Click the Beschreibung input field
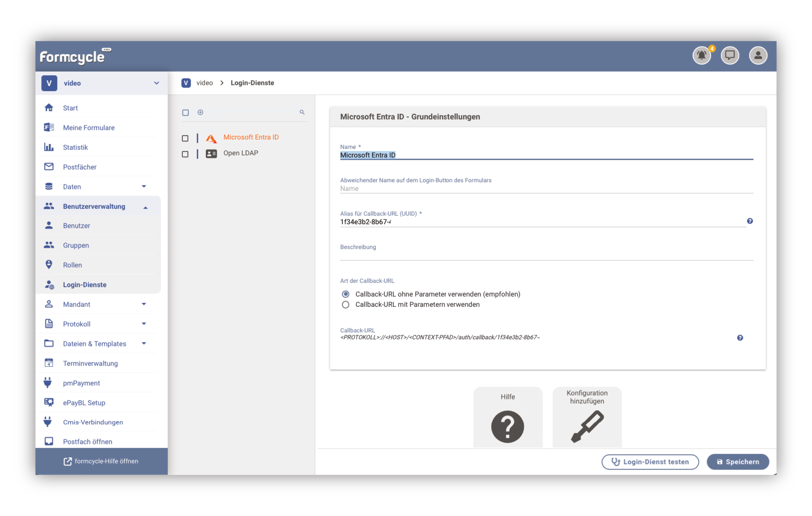Viewport: 812px width, 516px height. tap(546, 255)
